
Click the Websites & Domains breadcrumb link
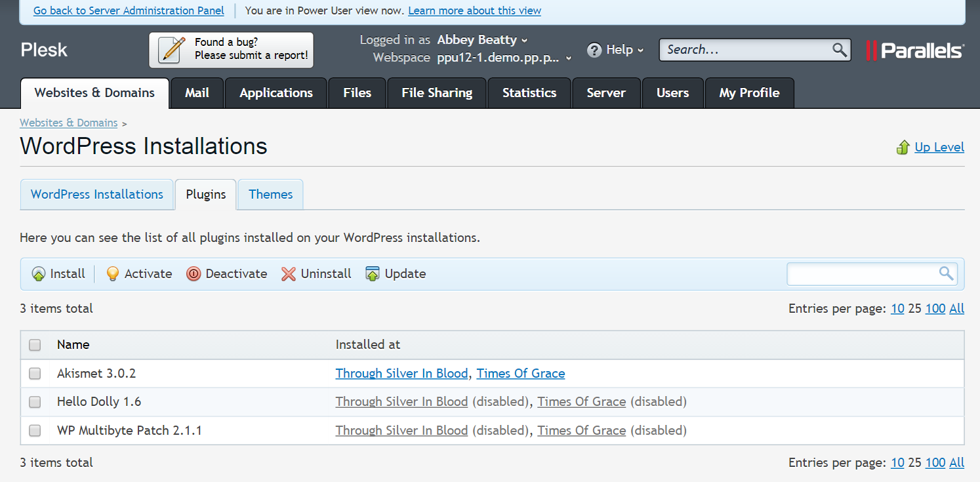coord(69,123)
